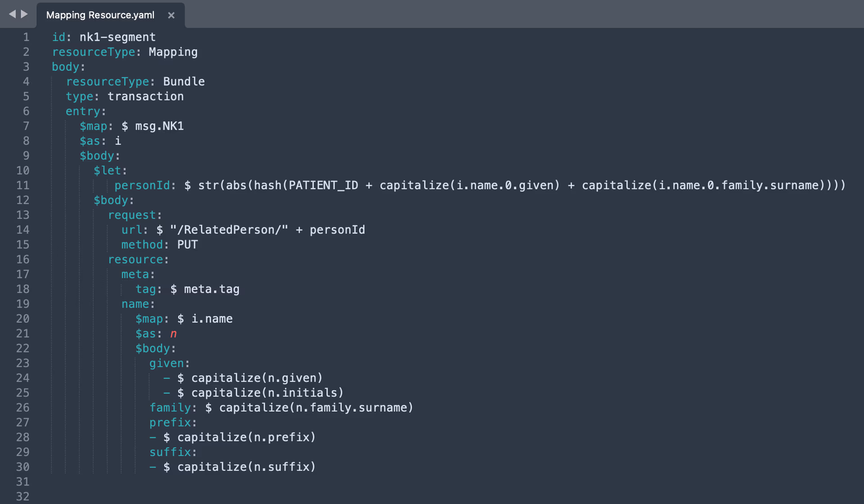
Task: Place cursor on the personId variable
Action: [x=142, y=185]
